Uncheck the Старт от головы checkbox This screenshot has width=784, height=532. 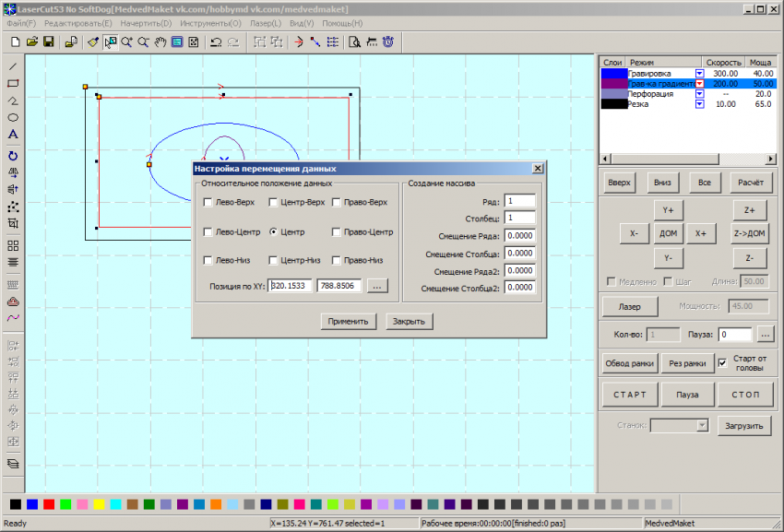722,362
